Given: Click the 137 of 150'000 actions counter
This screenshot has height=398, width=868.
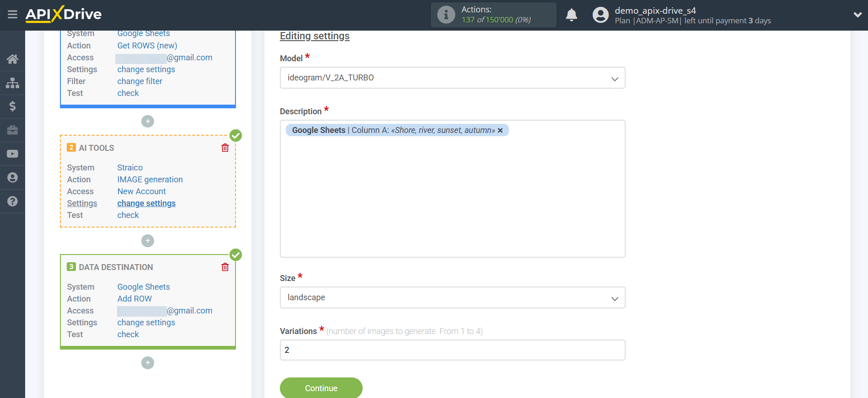Looking at the screenshot, I should pyautogui.click(x=496, y=20).
